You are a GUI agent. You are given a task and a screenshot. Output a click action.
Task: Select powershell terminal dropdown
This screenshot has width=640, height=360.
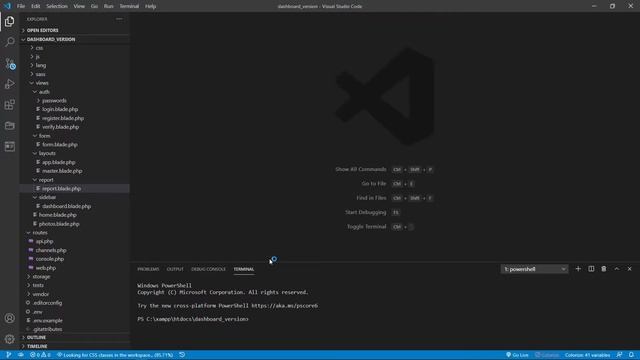tap(534, 269)
